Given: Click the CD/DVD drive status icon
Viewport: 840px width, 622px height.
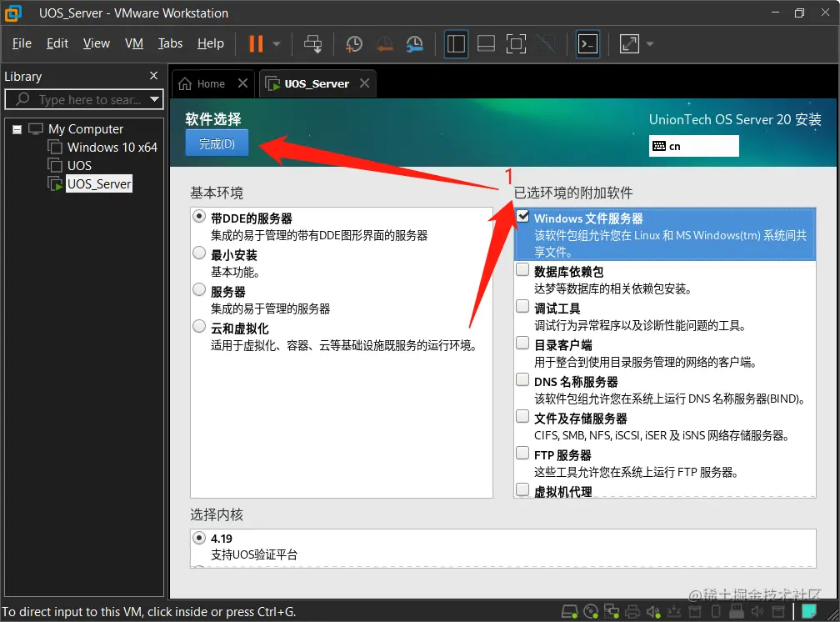Looking at the screenshot, I should (x=590, y=611).
